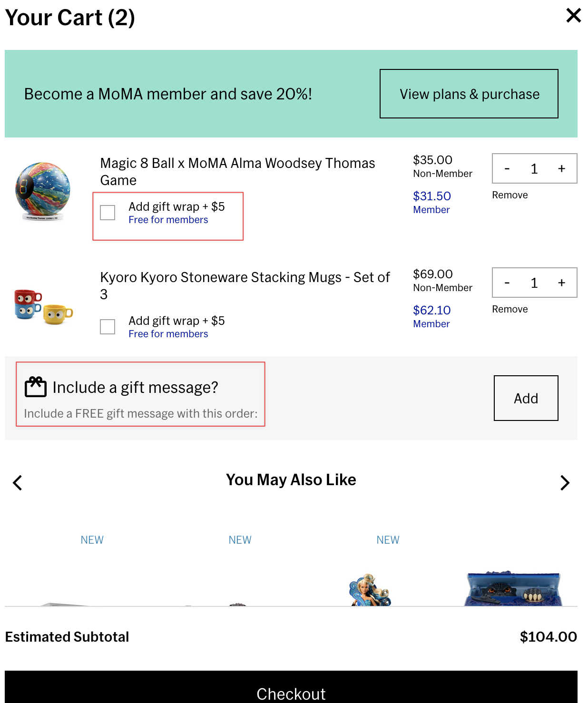Add a gift message to order

tap(526, 398)
